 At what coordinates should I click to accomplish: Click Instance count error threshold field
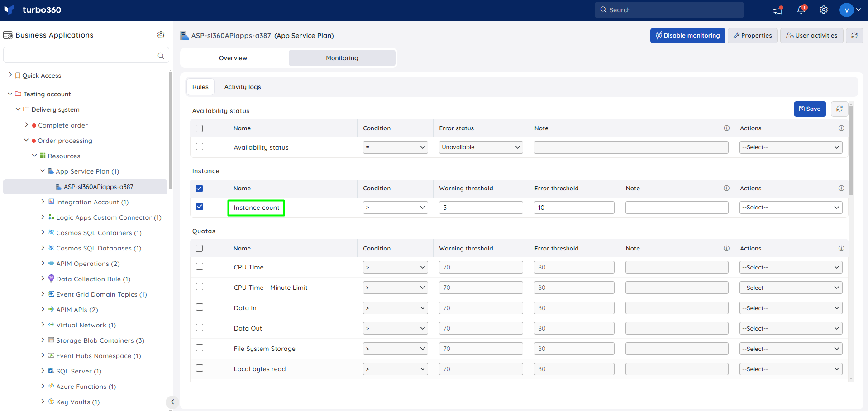coord(574,208)
